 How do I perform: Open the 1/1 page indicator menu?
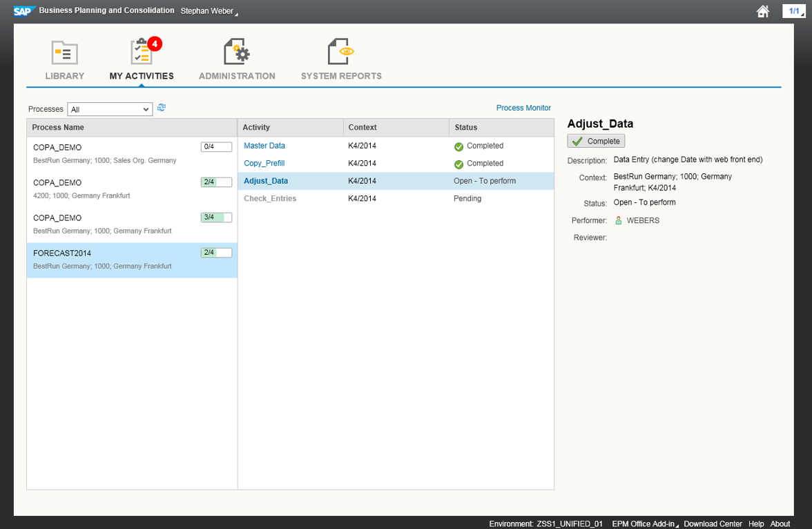[x=794, y=11]
